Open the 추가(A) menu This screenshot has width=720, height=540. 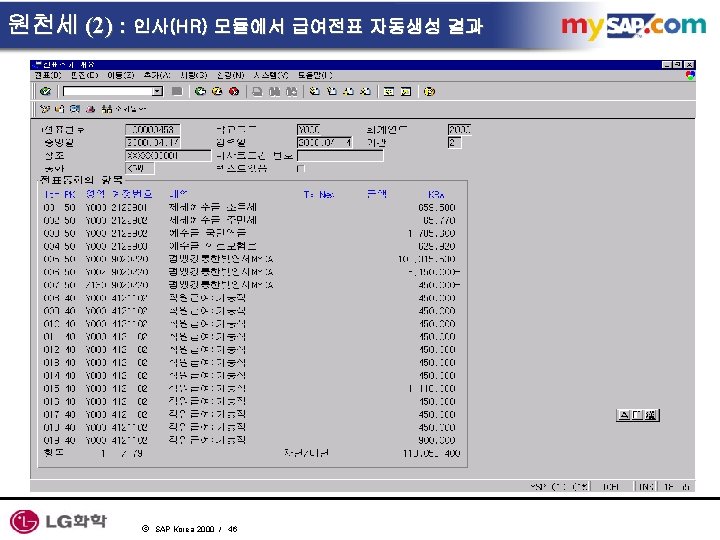(x=157, y=75)
